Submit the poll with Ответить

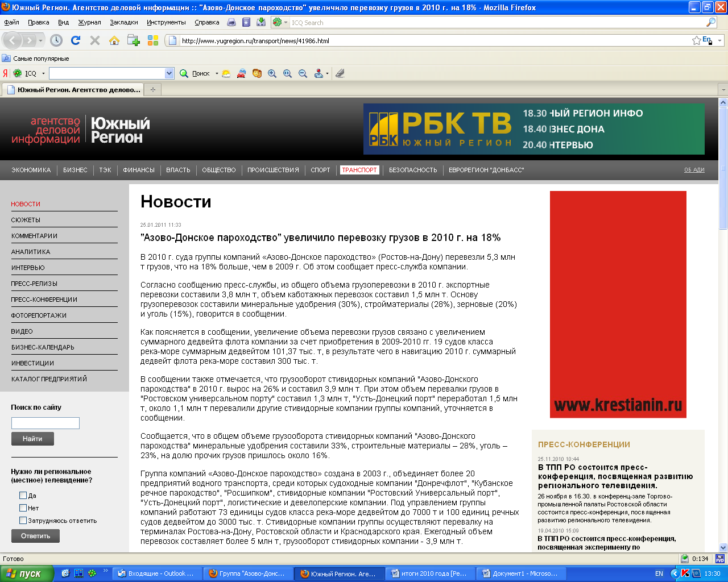(35, 536)
